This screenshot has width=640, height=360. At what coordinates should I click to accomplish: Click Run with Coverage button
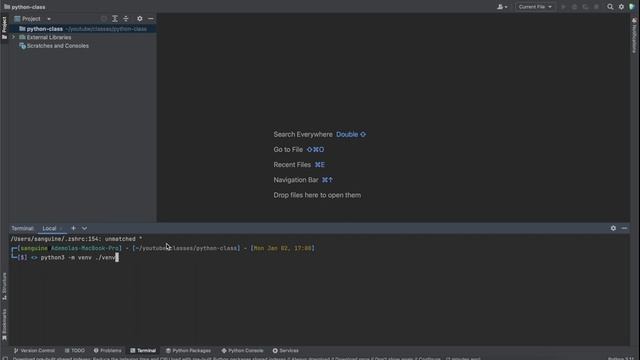click(x=585, y=7)
